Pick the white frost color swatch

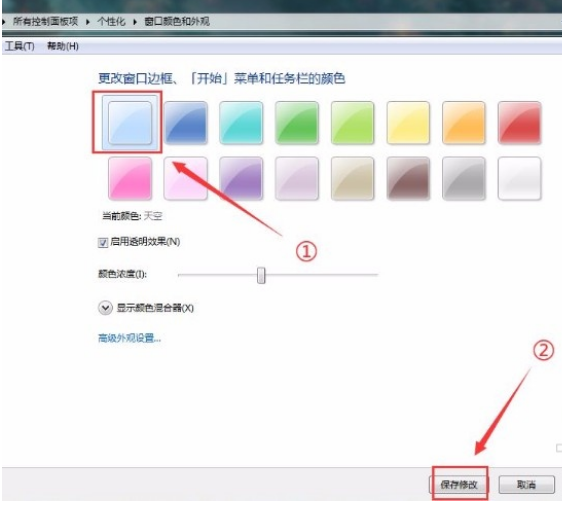coord(519,178)
